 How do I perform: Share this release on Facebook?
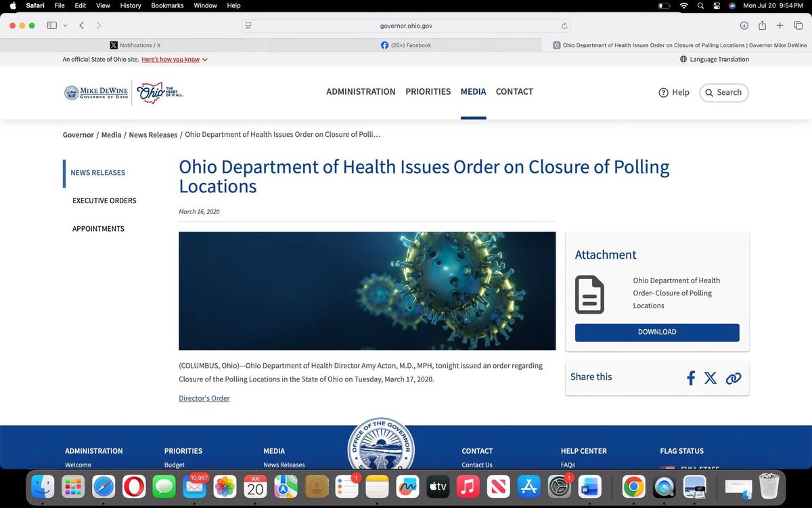pos(691,378)
